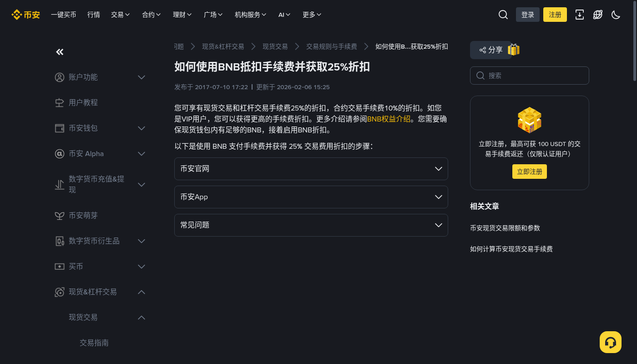
Task: Open the 交易 dropdown menu
Action: 121,15
